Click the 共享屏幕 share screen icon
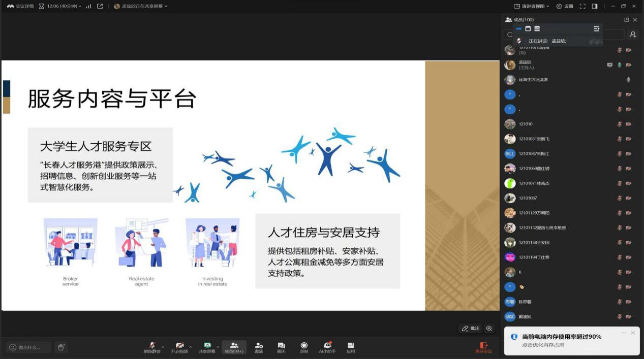The height and width of the screenshot is (359, 644). (x=207, y=345)
